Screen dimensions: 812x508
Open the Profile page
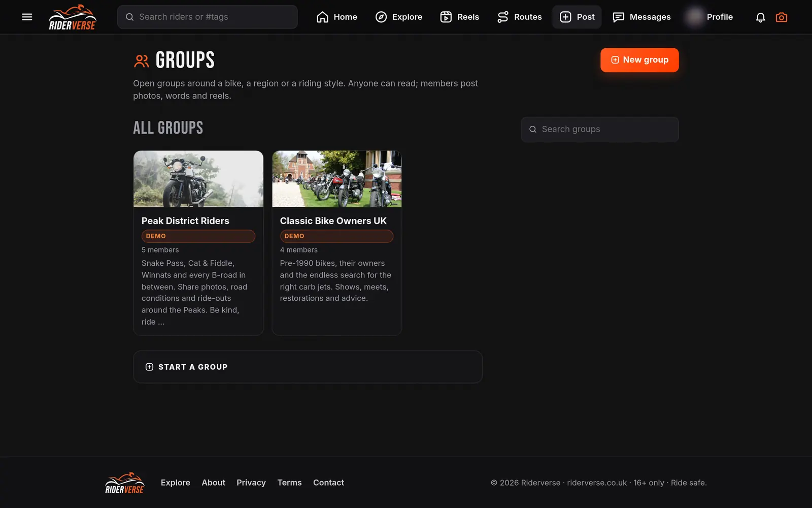coord(720,17)
